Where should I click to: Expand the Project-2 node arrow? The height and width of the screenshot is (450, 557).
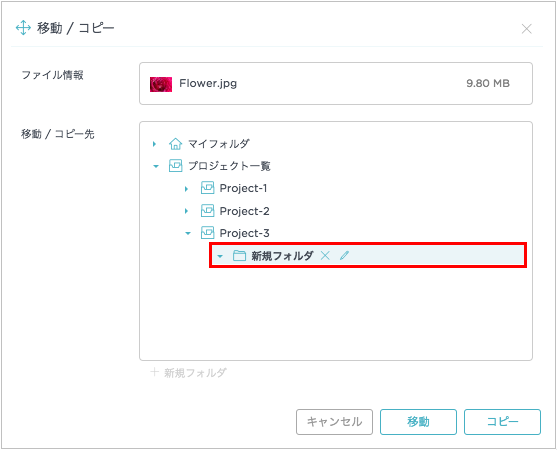click(x=186, y=211)
